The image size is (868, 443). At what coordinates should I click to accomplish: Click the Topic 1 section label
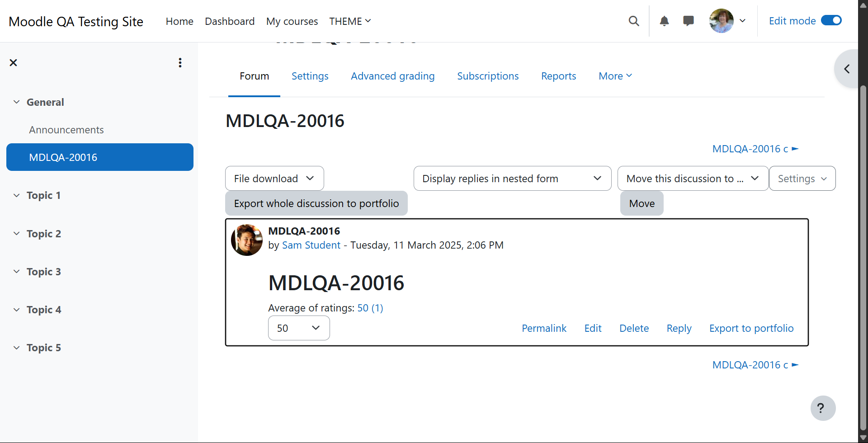(x=43, y=195)
